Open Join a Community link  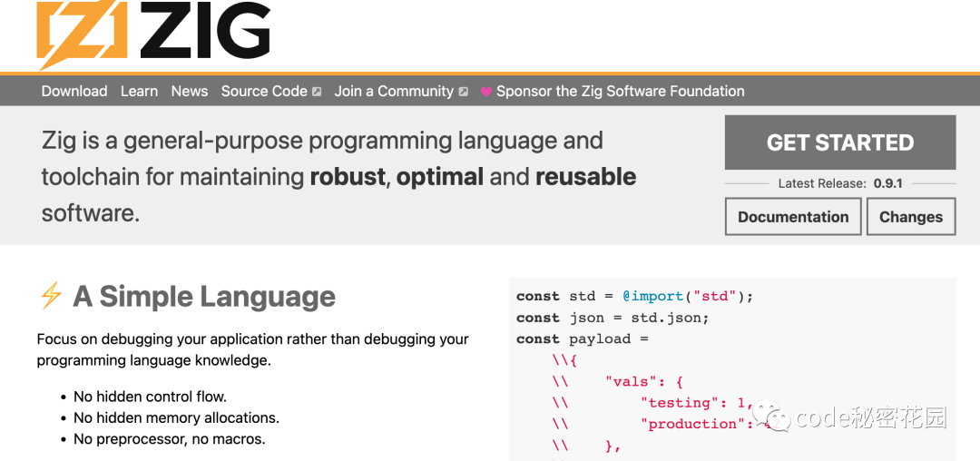(394, 91)
